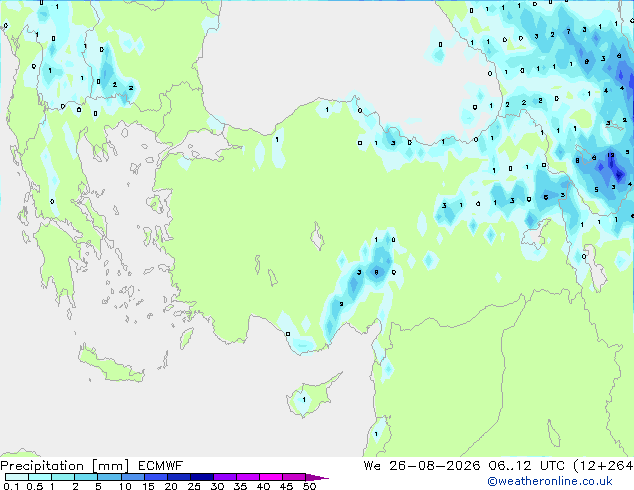Click legend label '50'
Screen dimensions: 634x490
point(309,486)
